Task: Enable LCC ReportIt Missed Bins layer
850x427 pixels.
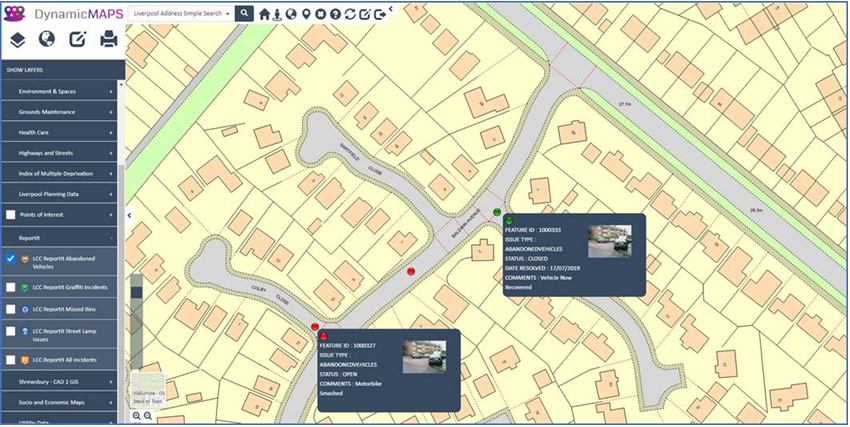Action: [10, 309]
